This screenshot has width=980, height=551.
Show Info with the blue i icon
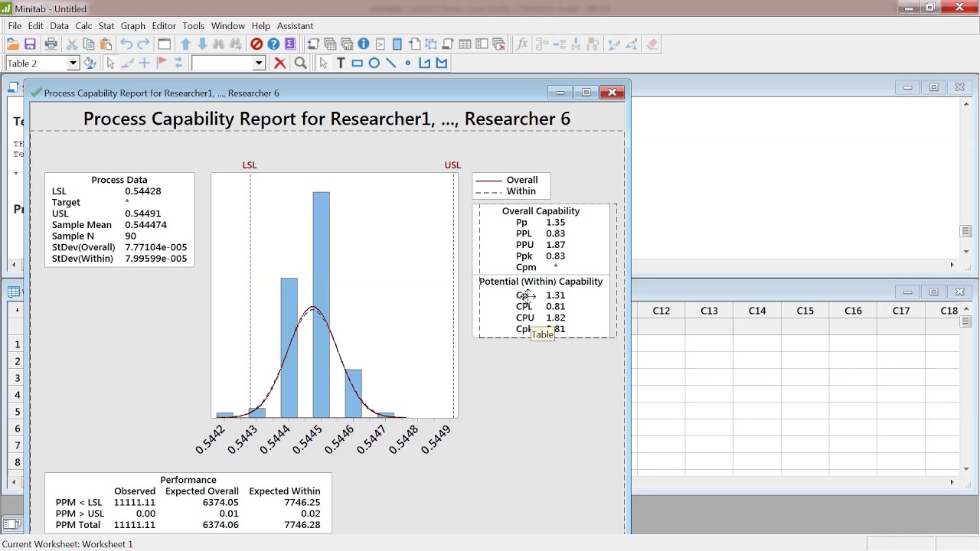tap(364, 44)
